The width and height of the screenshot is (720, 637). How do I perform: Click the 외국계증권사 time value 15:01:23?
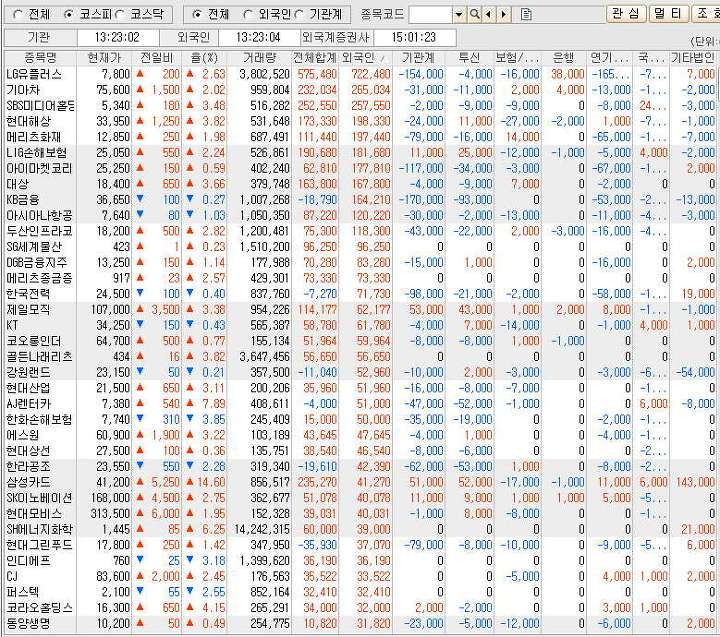coord(413,37)
